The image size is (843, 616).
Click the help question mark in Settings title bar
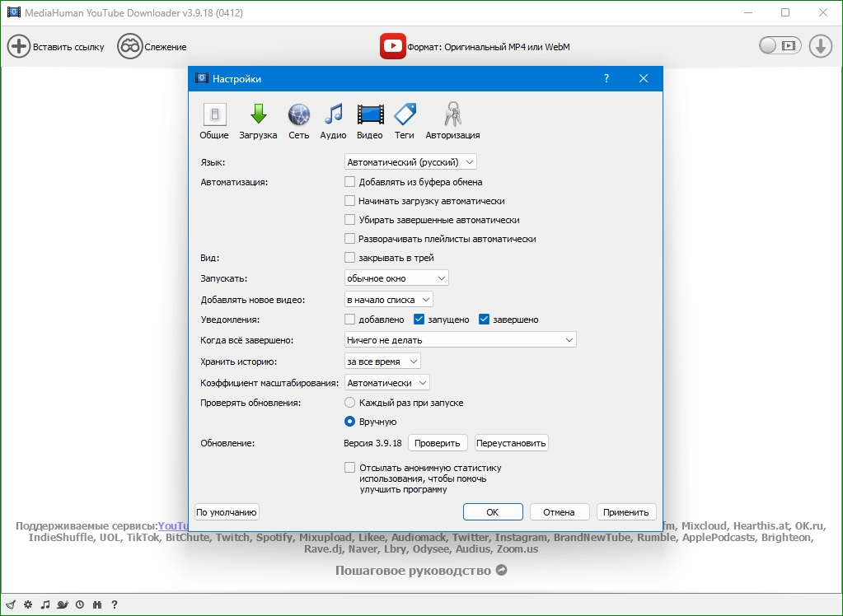606,78
